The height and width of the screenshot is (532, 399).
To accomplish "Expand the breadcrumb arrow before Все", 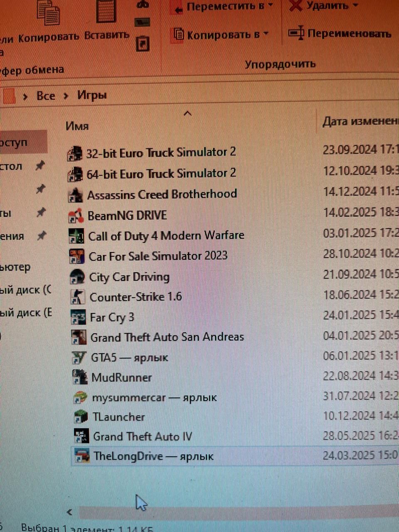I will pyautogui.click(x=26, y=96).
